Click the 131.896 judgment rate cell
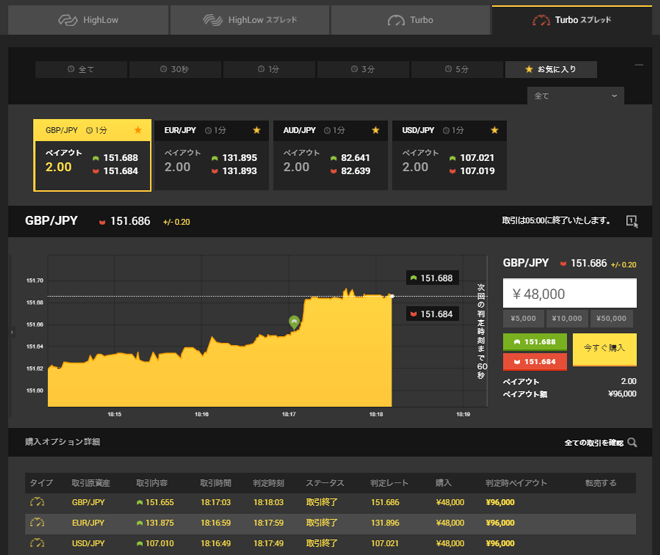 tap(385, 523)
